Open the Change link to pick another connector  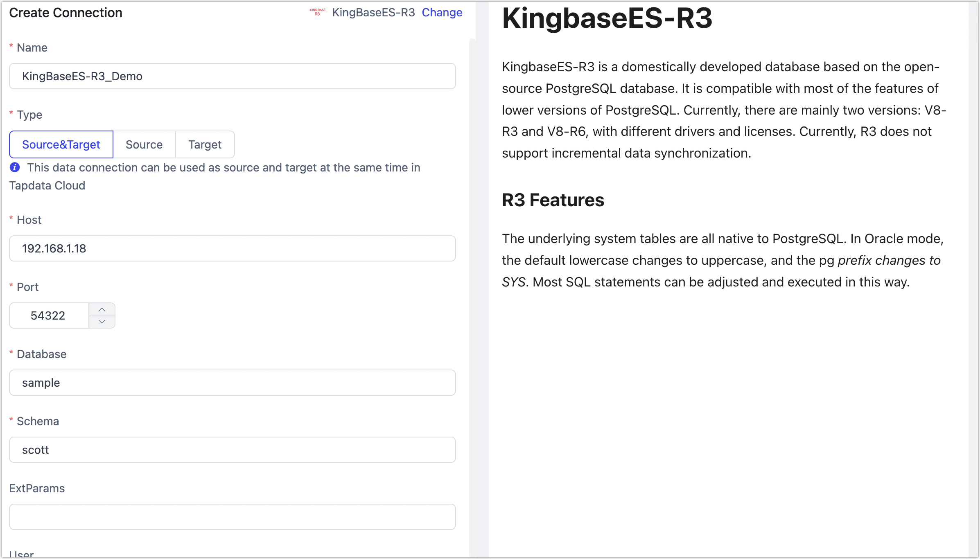click(442, 12)
